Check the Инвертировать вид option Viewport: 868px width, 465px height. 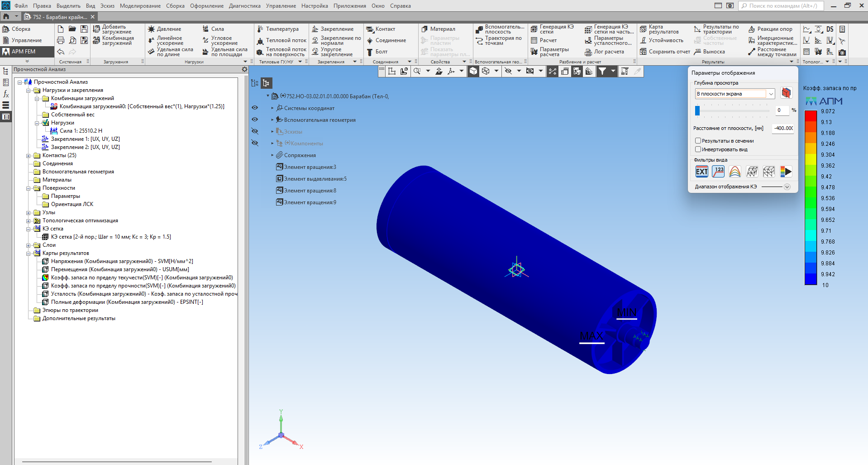pyautogui.click(x=698, y=149)
